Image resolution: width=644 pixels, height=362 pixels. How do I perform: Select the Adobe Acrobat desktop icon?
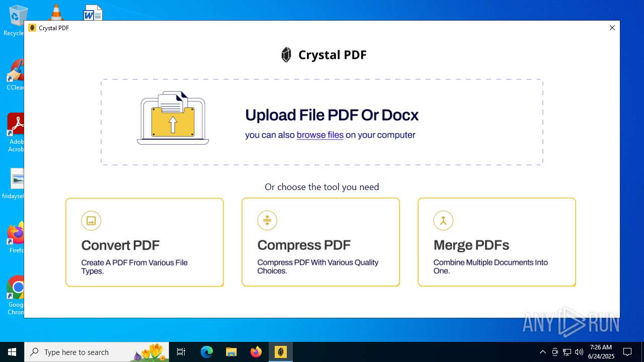tap(16, 133)
